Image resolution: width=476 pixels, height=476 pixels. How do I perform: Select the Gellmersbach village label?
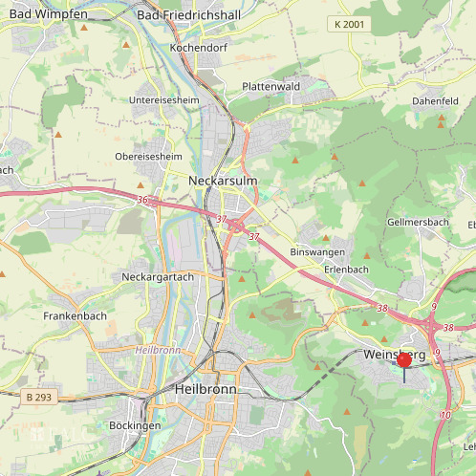pyautogui.click(x=418, y=222)
